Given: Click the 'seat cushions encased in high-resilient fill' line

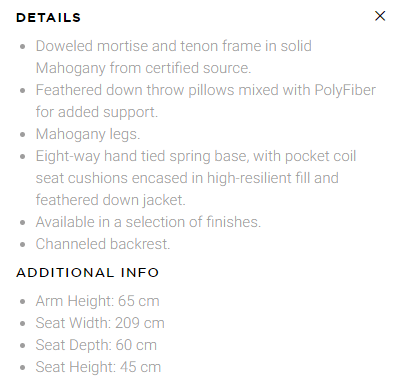Looking at the screenshot, I should (187, 178).
